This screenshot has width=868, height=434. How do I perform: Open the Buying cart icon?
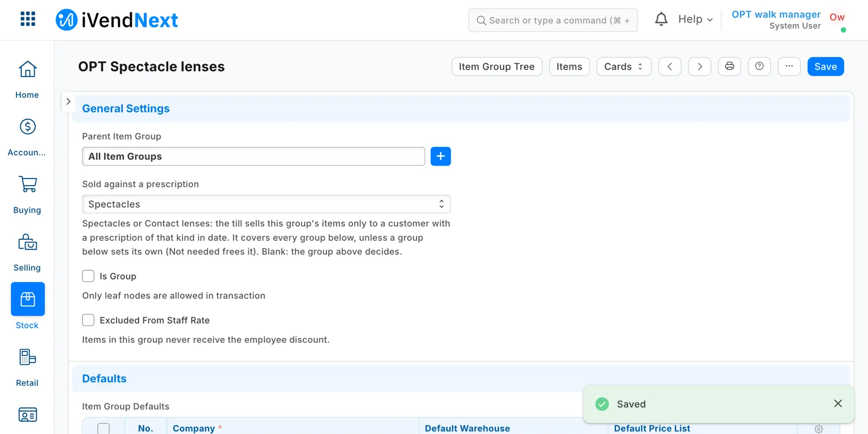[28, 184]
